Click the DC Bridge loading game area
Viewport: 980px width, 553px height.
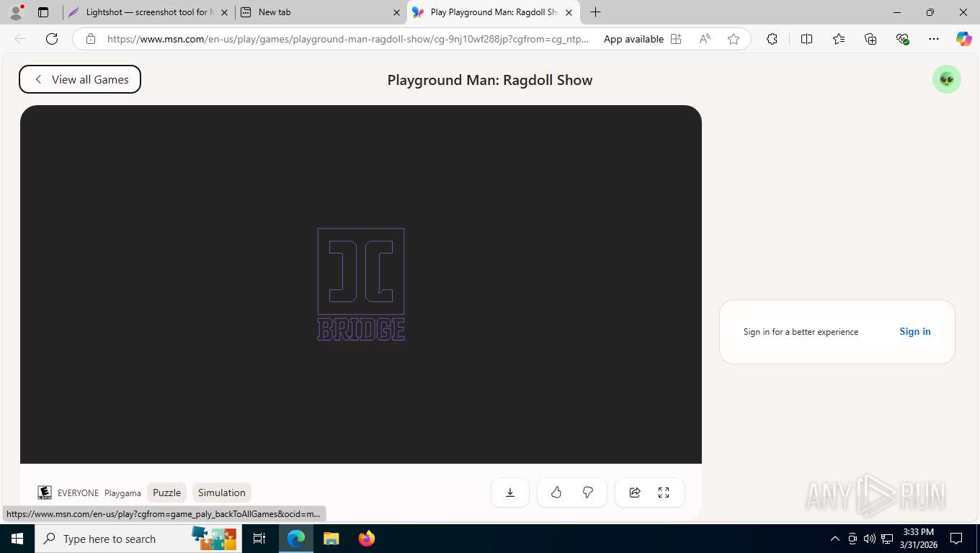point(361,284)
